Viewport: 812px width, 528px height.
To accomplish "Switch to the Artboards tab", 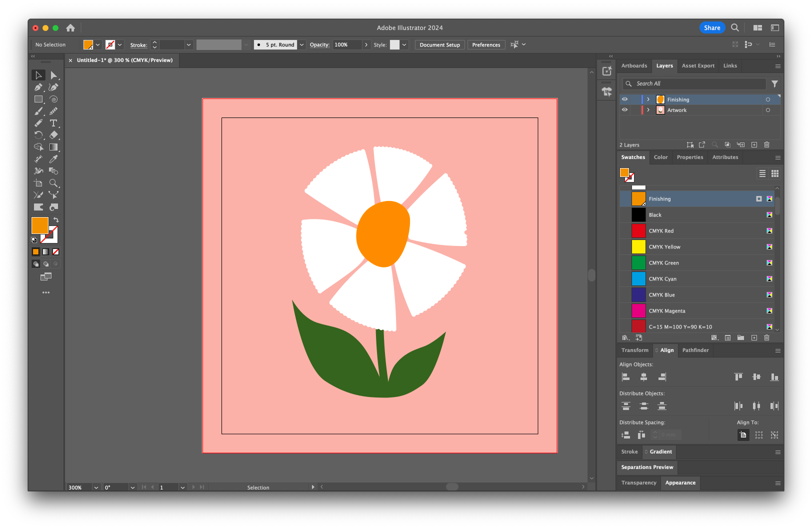I will pos(634,65).
